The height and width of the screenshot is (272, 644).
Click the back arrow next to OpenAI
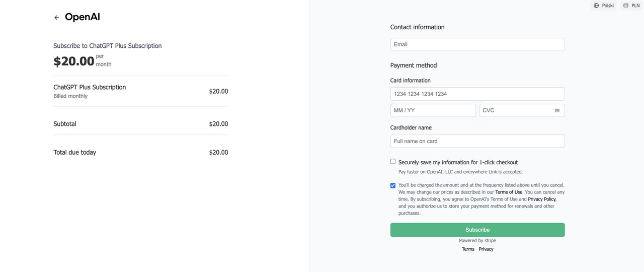(x=56, y=18)
